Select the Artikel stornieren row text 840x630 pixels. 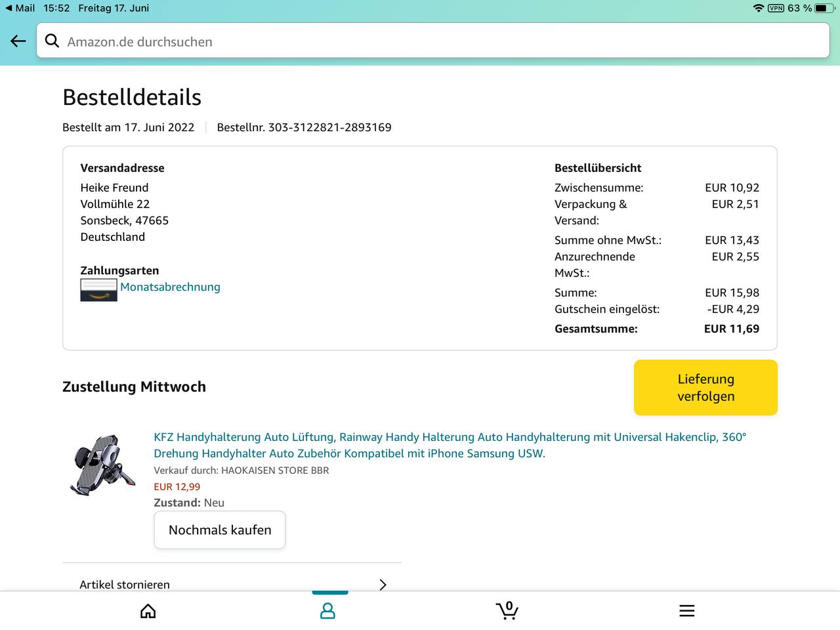click(125, 584)
